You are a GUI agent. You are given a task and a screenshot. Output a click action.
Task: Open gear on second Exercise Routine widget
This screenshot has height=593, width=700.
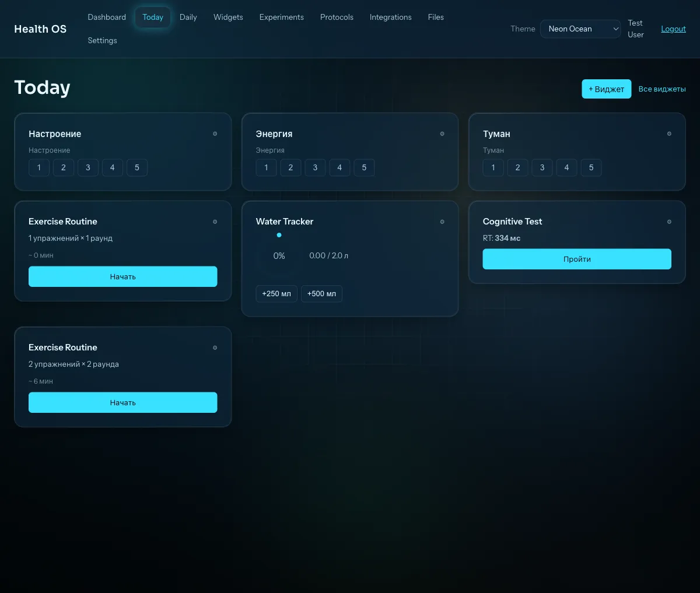coord(215,348)
